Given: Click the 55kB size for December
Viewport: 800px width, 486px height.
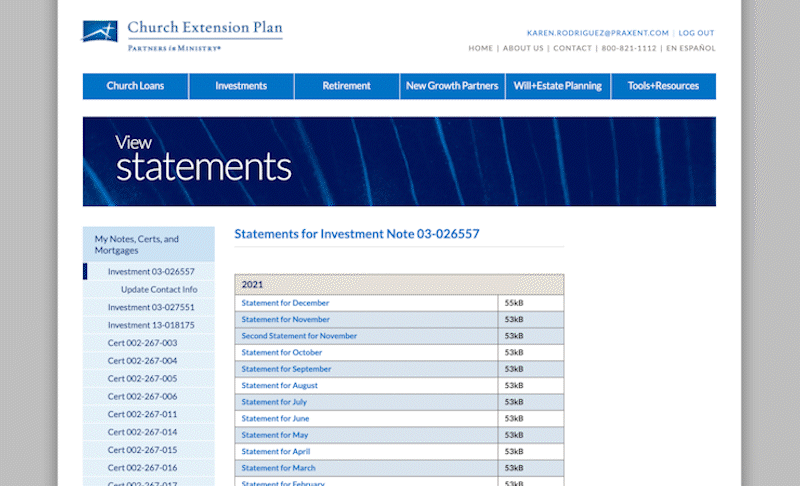Looking at the screenshot, I should coord(514,303).
